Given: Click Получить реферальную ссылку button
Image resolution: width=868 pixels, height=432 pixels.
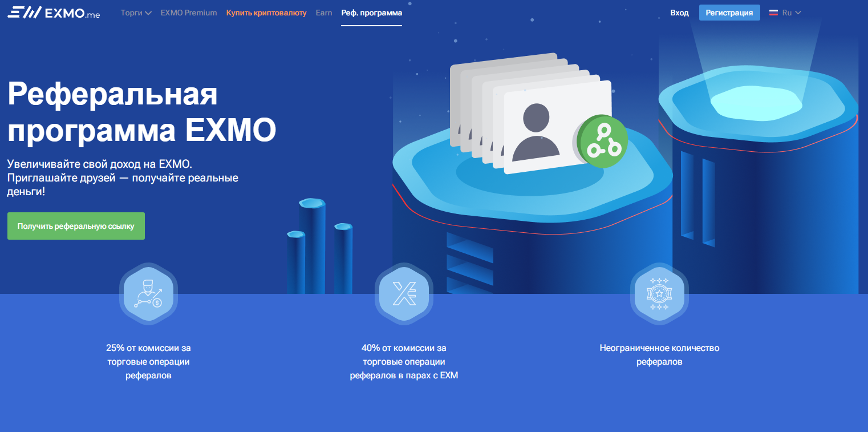Looking at the screenshot, I should (x=76, y=226).
